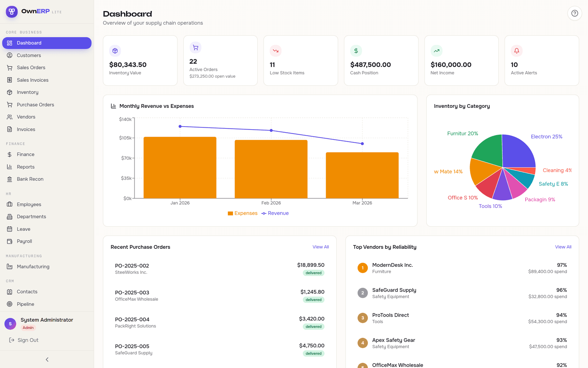
Task: Select SafeGuard Supply vendor row
Action: [462, 293]
